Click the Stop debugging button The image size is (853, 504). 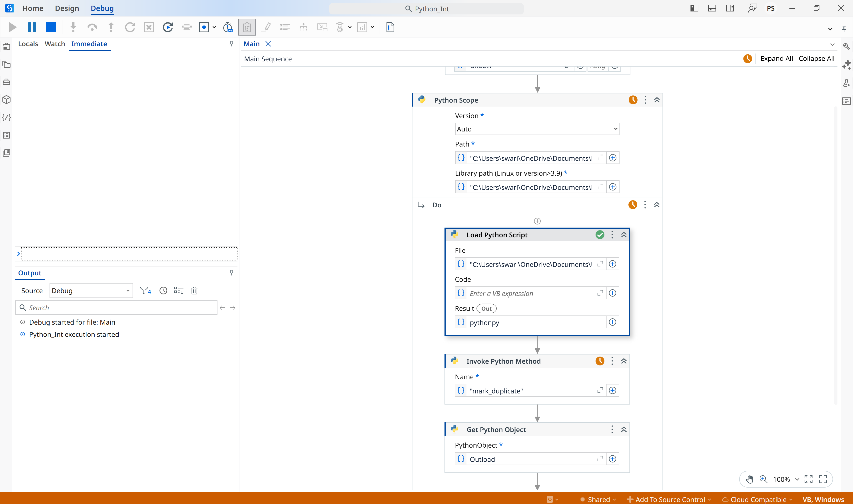pos(51,27)
